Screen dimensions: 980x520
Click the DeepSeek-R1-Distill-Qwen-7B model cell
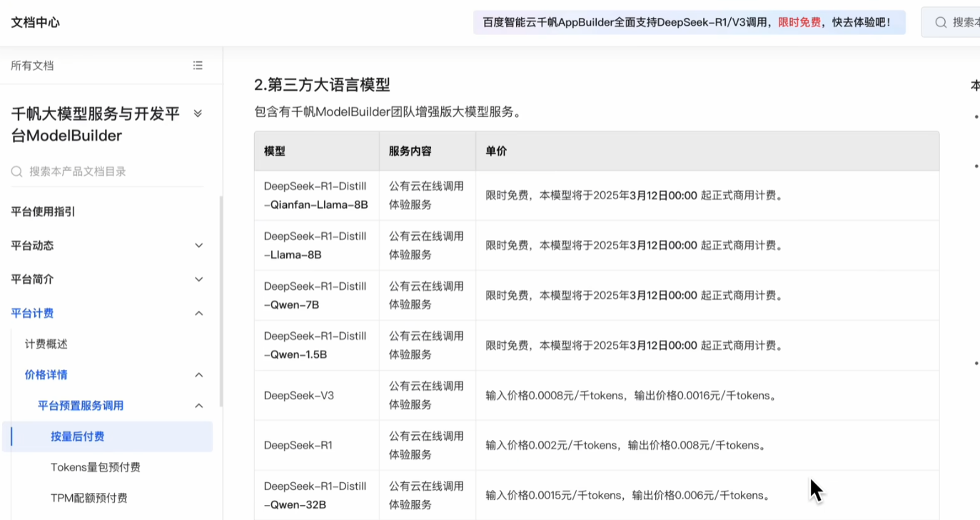click(x=316, y=295)
